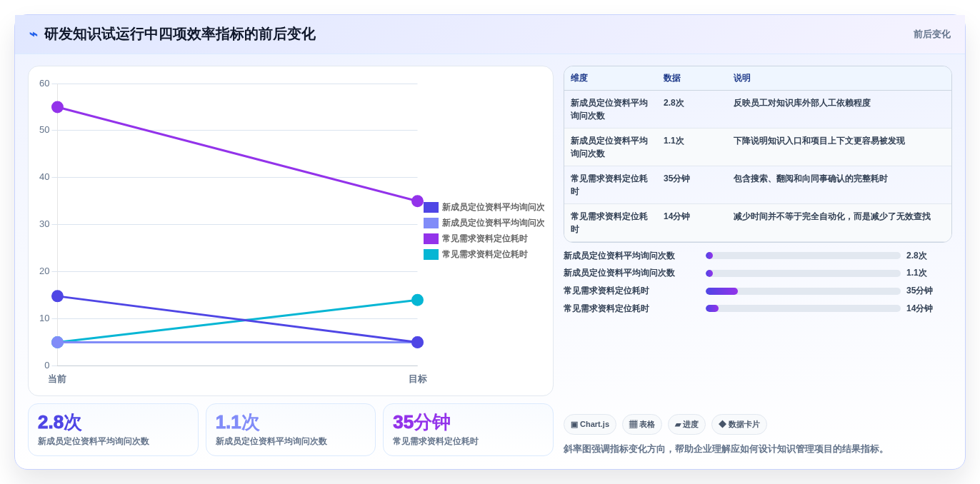This screenshot has width=980, height=484.
Task: Click description 反映员工对知识库外部人工依赖程度
Action: 802,103
